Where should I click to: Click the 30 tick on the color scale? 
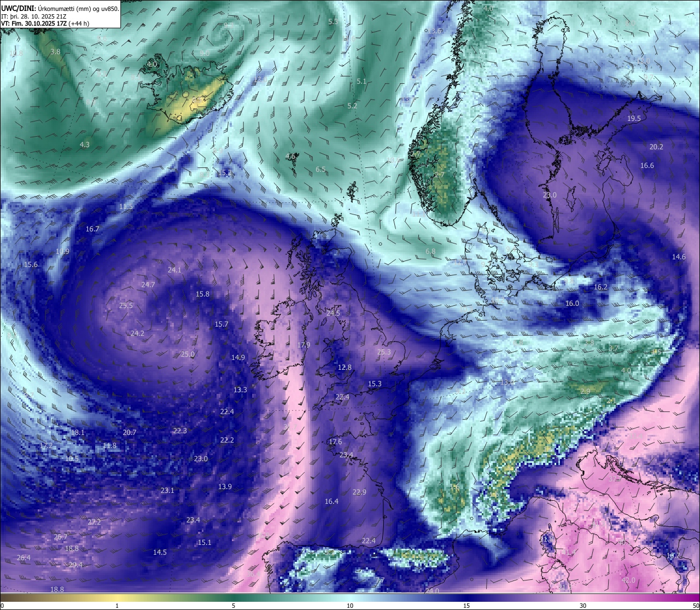click(583, 606)
